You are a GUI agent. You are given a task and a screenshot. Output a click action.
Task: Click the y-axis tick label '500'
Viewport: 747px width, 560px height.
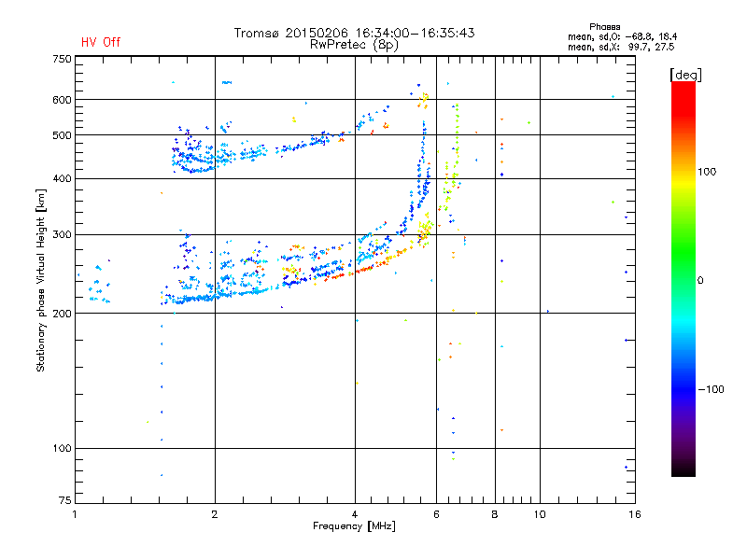click(x=62, y=135)
